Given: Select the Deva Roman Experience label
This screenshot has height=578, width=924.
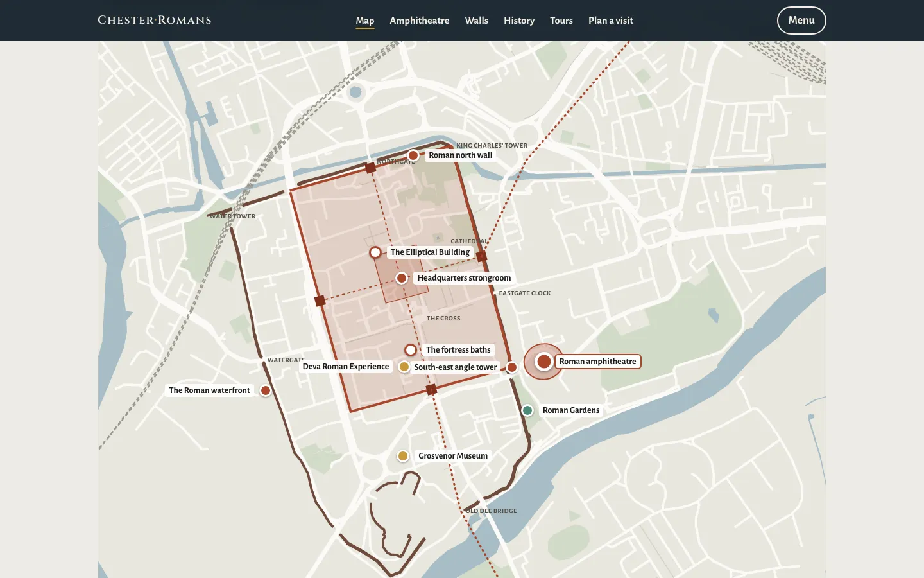Looking at the screenshot, I should coord(346,367).
